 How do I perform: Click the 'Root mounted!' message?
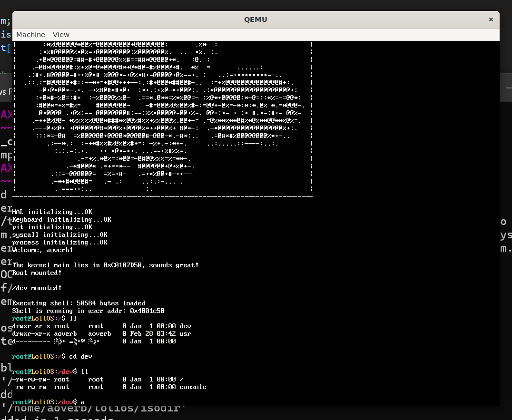[x=37, y=273]
